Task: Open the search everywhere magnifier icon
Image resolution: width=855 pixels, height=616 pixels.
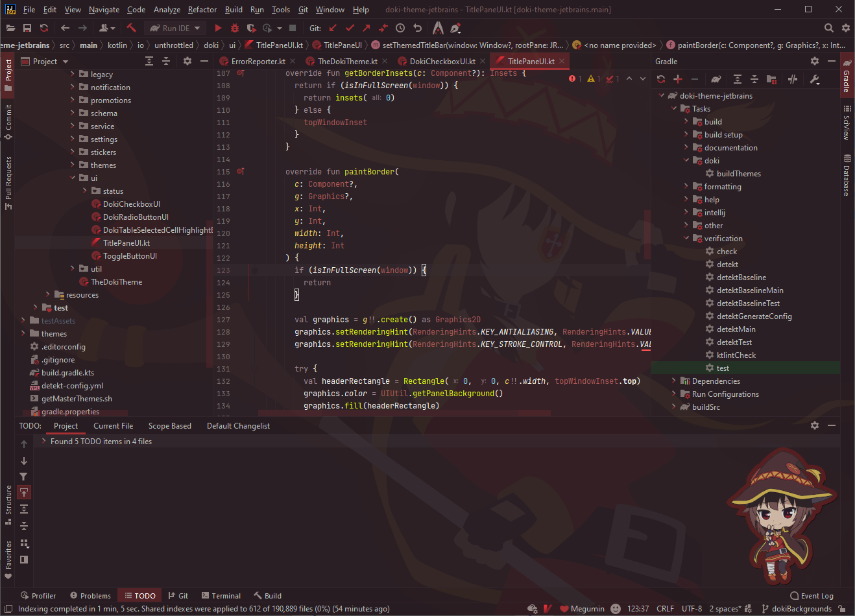Action: pos(828,28)
